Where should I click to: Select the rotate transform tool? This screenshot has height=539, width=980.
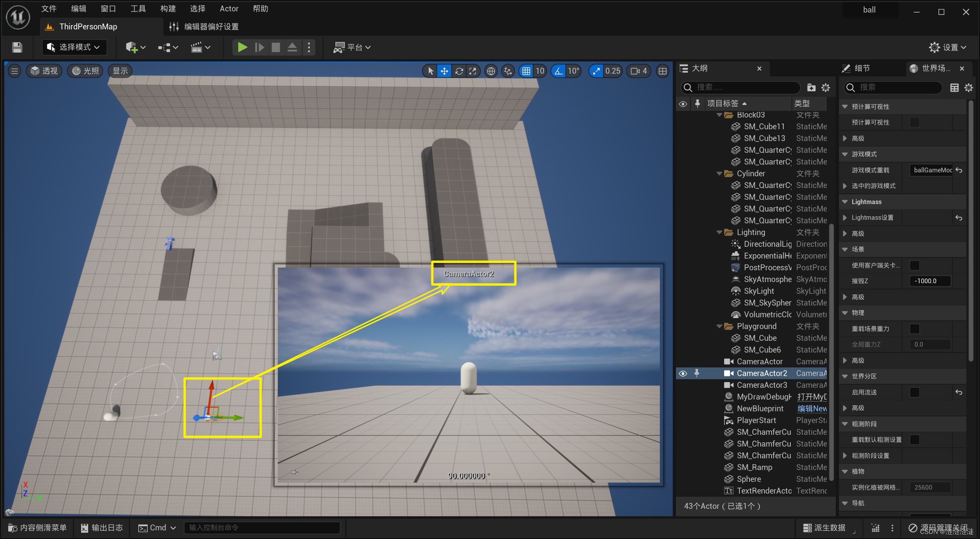click(x=459, y=71)
